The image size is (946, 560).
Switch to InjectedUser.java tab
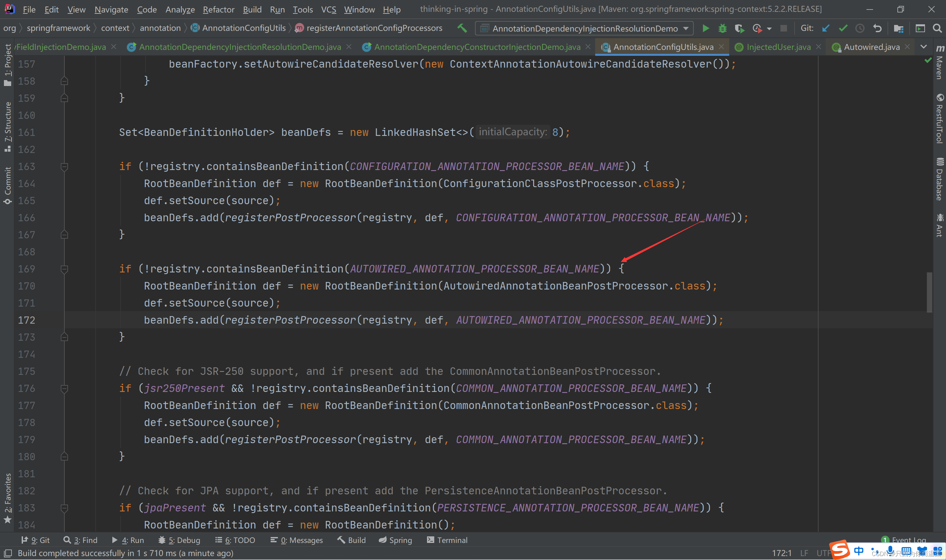click(x=778, y=47)
